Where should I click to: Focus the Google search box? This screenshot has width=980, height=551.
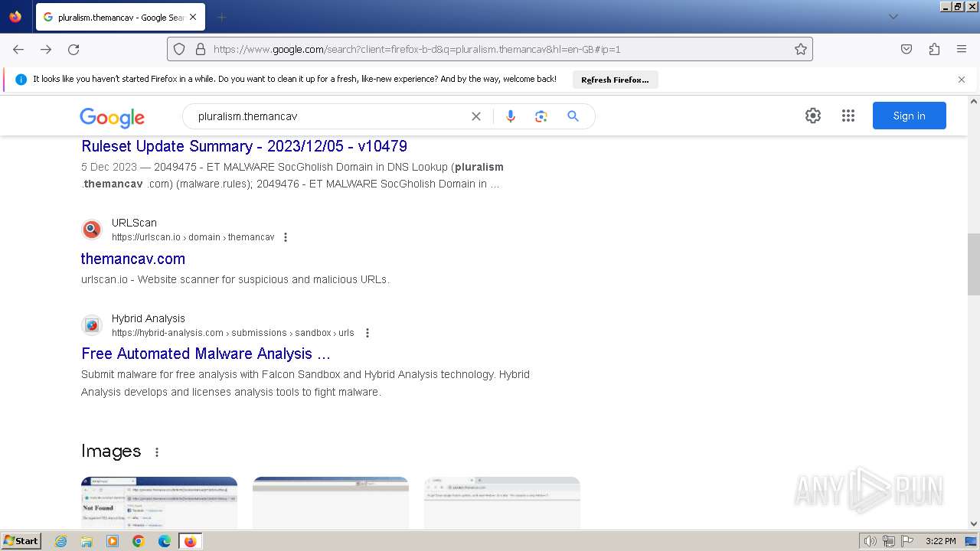(329, 116)
